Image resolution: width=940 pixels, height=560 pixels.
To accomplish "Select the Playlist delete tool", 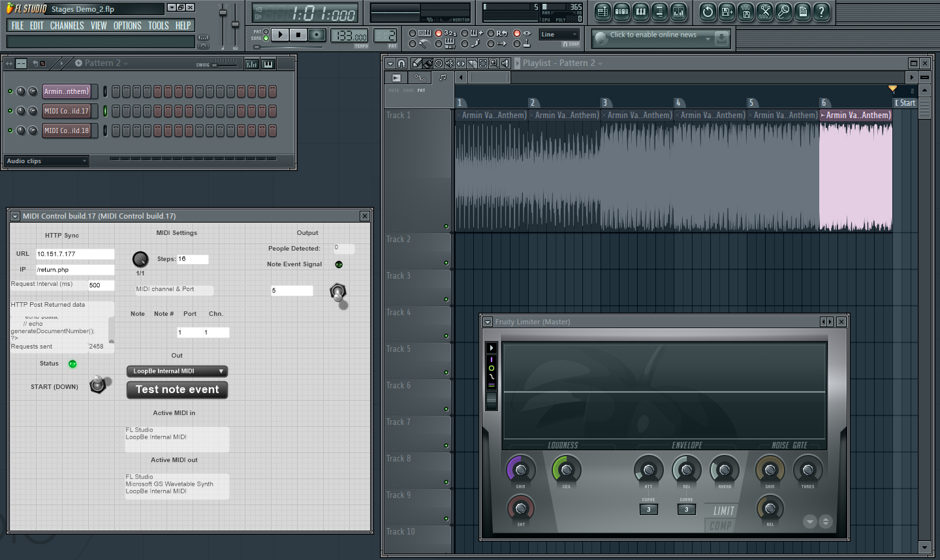I will point(439,63).
